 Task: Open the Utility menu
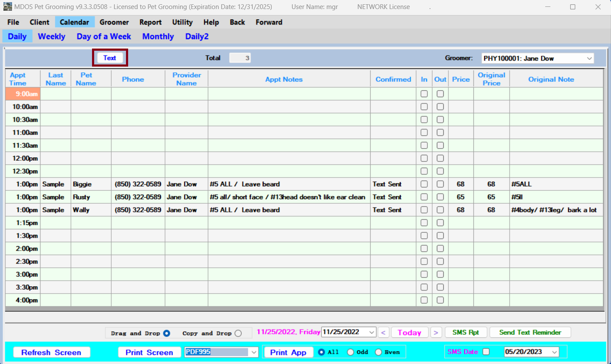click(182, 22)
